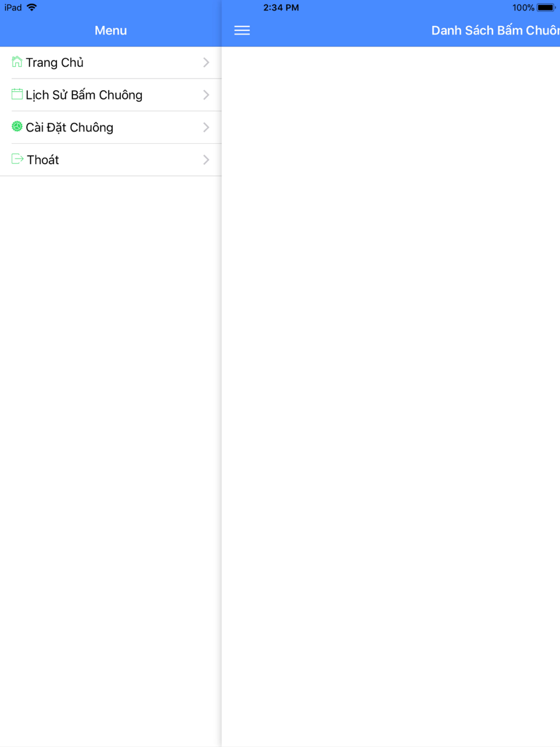
Task: Select Cài Đặt Chuông menu entry
Action: (111, 127)
